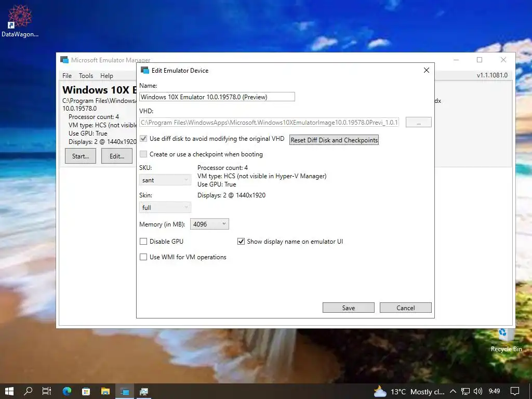Click the taskbar clock showing 9:49

[495, 392]
